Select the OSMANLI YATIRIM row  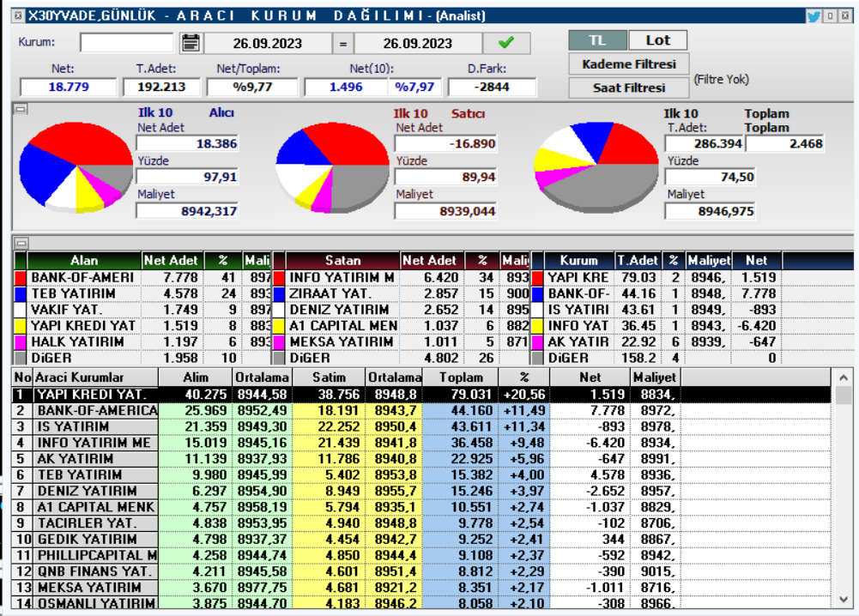tap(420, 603)
